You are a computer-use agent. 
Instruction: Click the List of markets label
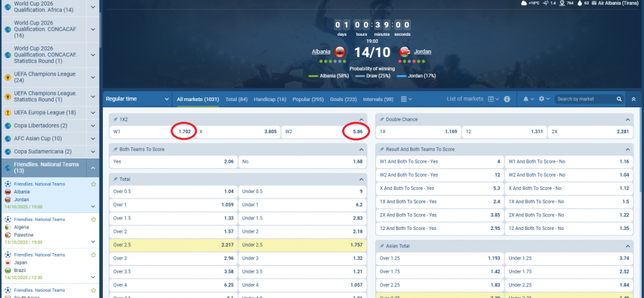pyautogui.click(x=465, y=99)
